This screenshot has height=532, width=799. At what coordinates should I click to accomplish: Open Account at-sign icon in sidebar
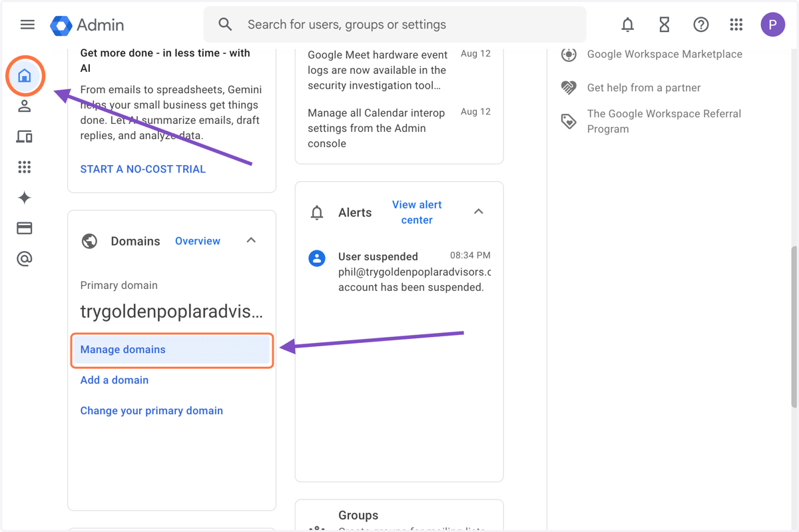click(x=25, y=259)
